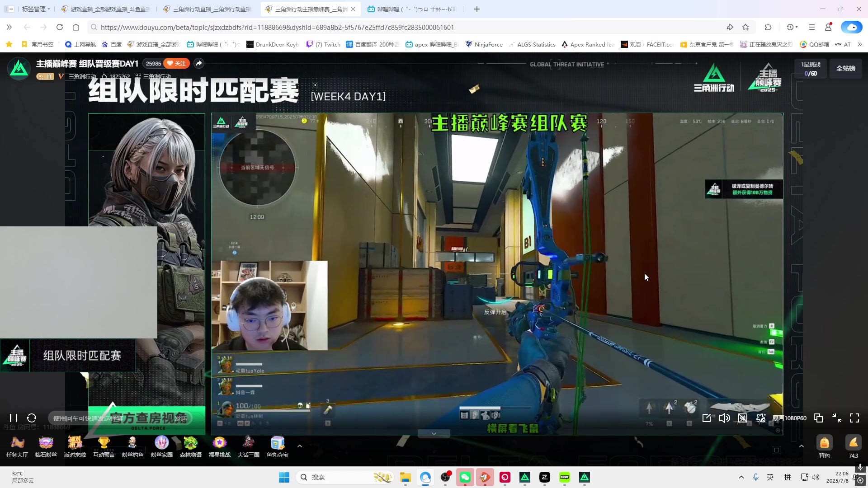Screen dimensions: 868x488
Task: Open 任务大厅 activity icon
Action: coord(17,446)
